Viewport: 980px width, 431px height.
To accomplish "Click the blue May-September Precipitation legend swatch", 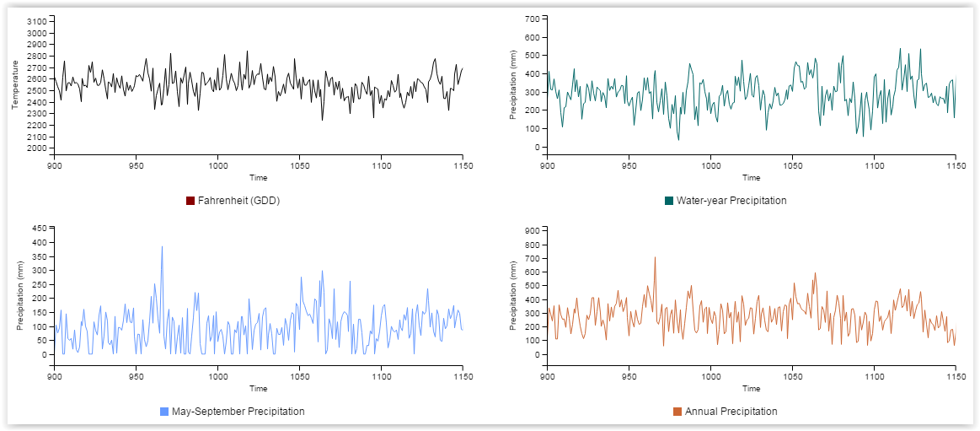I will (x=164, y=412).
